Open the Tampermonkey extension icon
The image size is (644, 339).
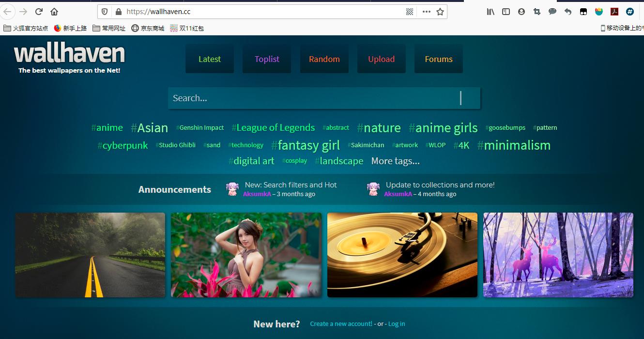tap(583, 12)
